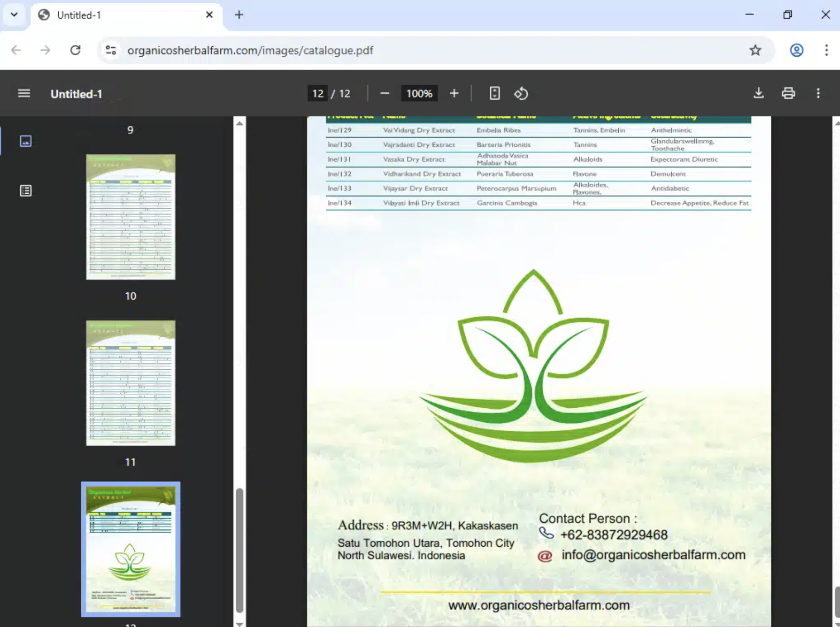Fit PDF to page
The image size is (840, 627).
pyautogui.click(x=495, y=93)
